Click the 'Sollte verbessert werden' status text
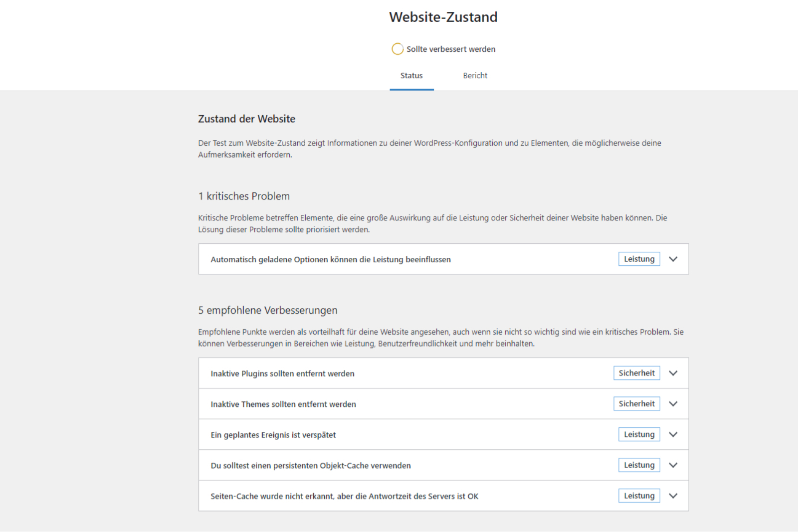798x532 pixels. (x=451, y=49)
